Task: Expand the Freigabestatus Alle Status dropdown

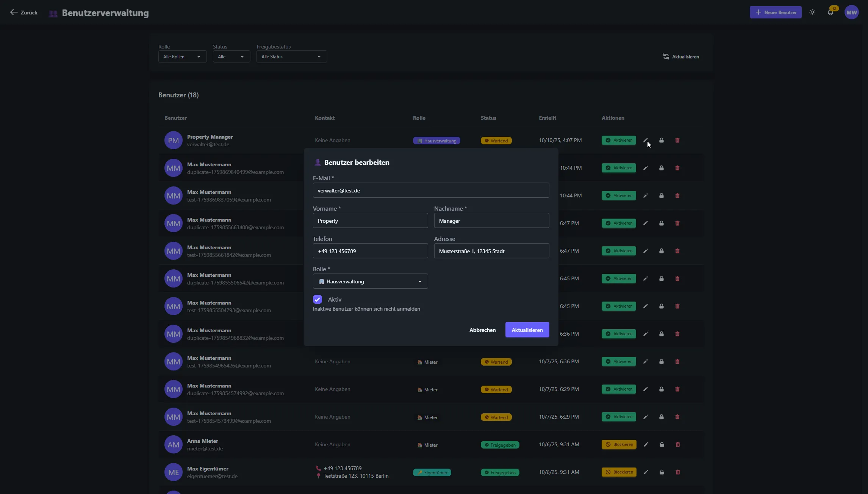Action: pyautogui.click(x=291, y=56)
